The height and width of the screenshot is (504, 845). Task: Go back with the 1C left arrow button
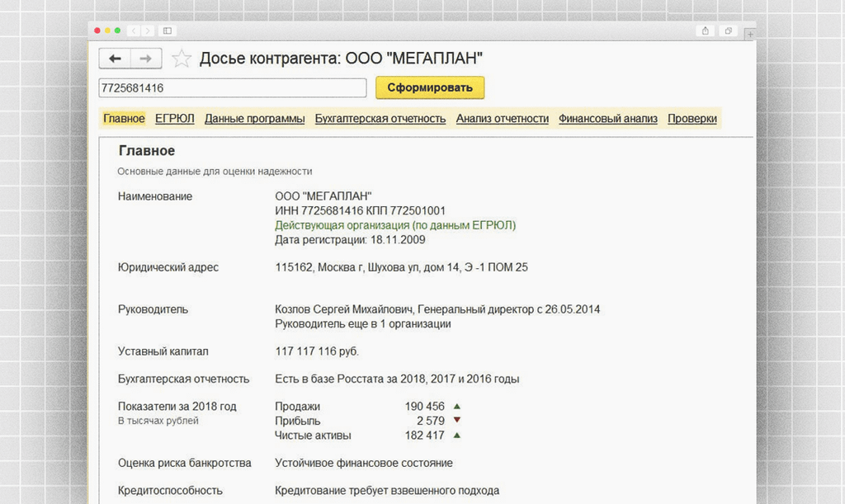[115, 59]
